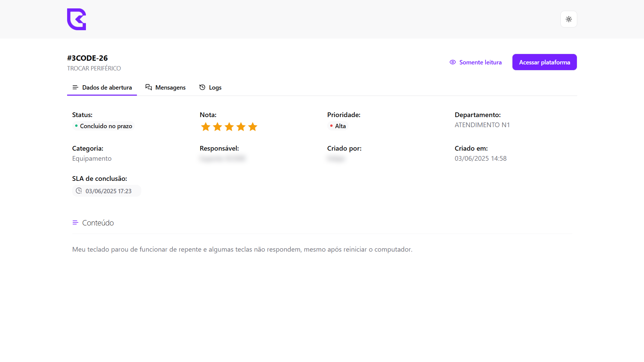Click the Conteúdo section heading
This screenshot has height=362, width=644.
click(98, 223)
